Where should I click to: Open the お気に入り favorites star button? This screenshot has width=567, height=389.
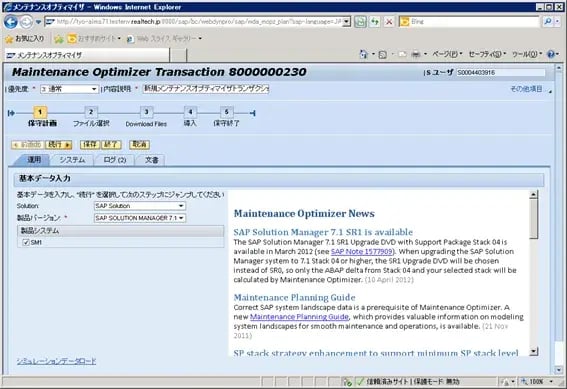coord(25,38)
